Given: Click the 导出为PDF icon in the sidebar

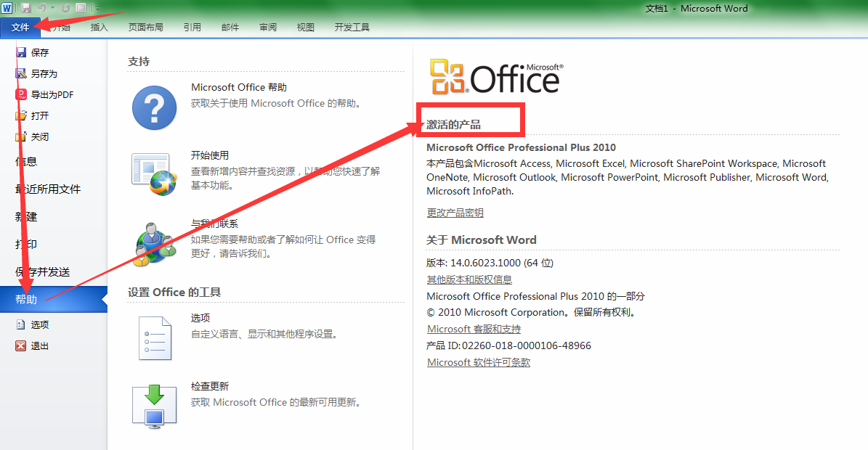Looking at the screenshot, I should [21, 94].
